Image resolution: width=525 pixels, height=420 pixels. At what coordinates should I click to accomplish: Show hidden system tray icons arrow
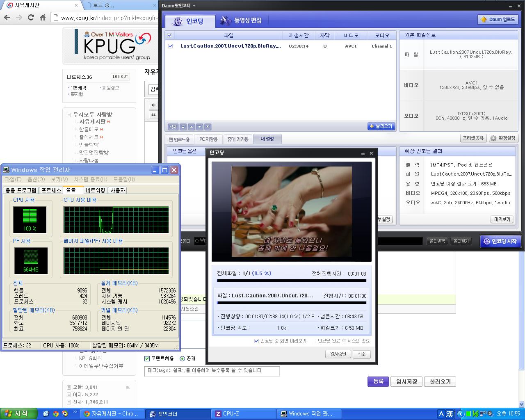click(460, 414)
